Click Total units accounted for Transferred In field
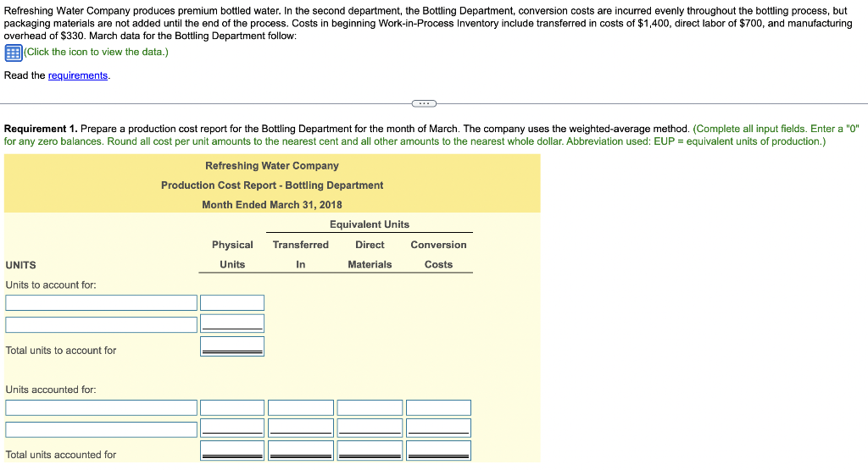This screenshot has width=868, height=470. click(x=301, y=451)
